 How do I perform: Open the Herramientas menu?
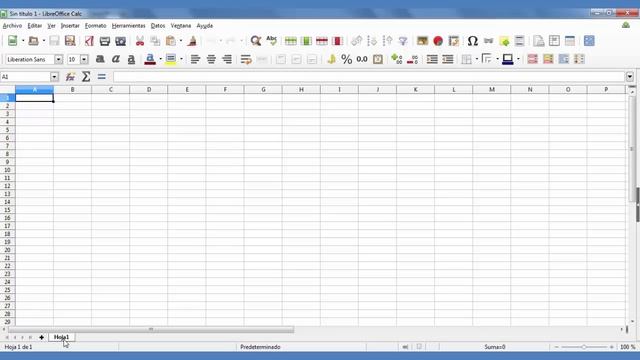coord(129,26)
